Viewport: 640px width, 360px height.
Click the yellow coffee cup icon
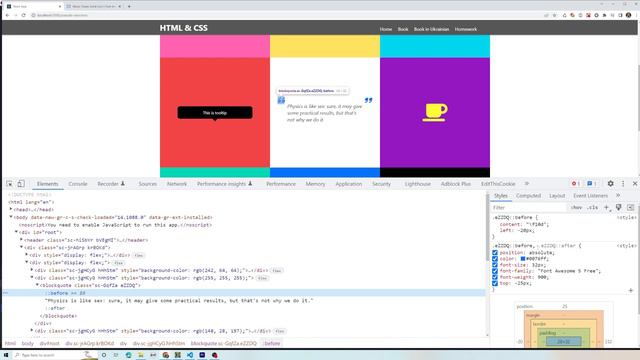pyautogui.click(x=435, y=112)
